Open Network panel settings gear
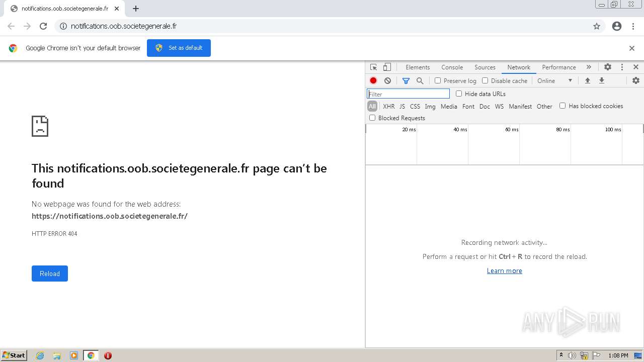Screen dimensions: 644x362 (636, 80)
